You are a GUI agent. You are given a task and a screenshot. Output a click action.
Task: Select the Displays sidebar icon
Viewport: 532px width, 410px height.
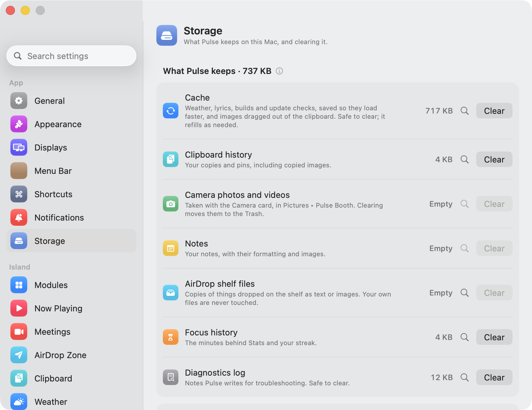point(19,147)
